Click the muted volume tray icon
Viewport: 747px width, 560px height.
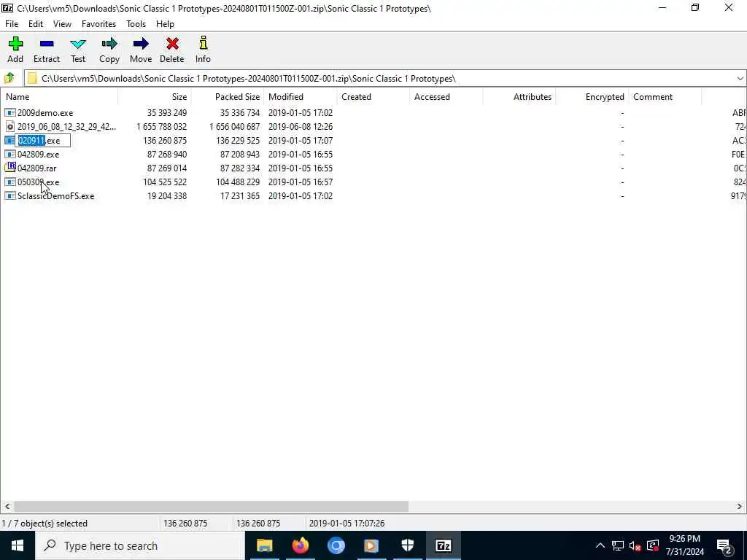635,545
